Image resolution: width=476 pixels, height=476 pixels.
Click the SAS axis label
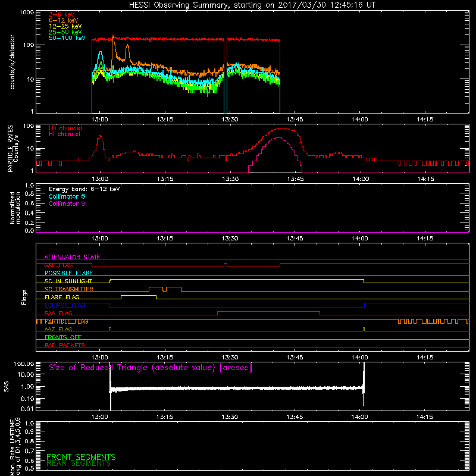(x=7, y=387)
